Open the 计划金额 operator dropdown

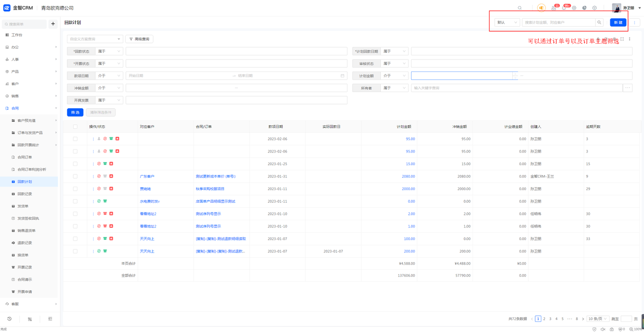pos(394,76)
